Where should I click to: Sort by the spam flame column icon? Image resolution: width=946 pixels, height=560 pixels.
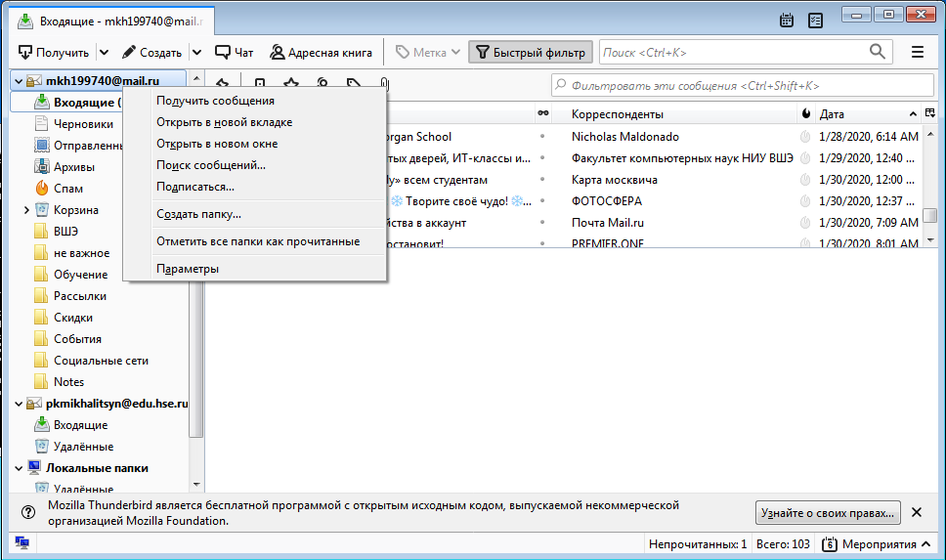(x=806, y=113)
